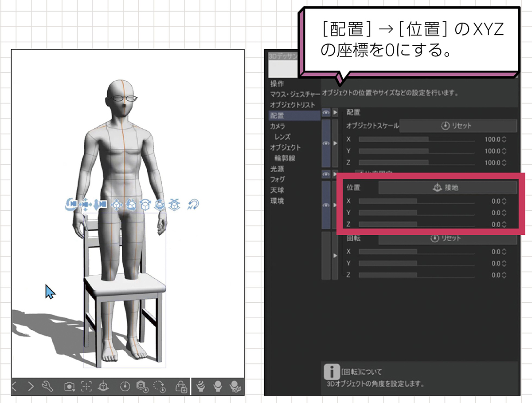The height and width of the screenshot is (403, 532).
Task: Click the camera rotate icon on the manipulator bar
Action: pos(71,204)
